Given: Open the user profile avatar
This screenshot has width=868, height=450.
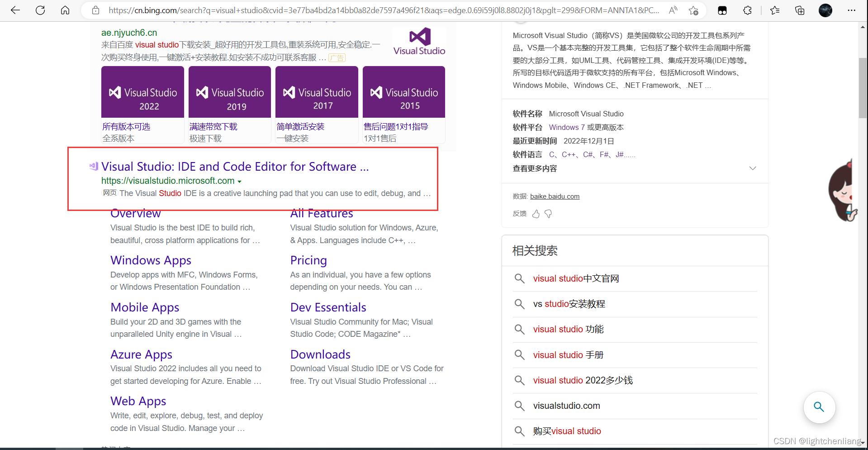Looking at the screenshot, I should click(825, 10).
